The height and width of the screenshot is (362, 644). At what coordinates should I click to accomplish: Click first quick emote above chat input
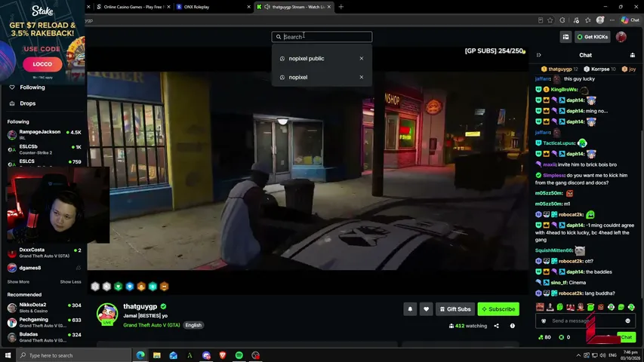(540, 307)
